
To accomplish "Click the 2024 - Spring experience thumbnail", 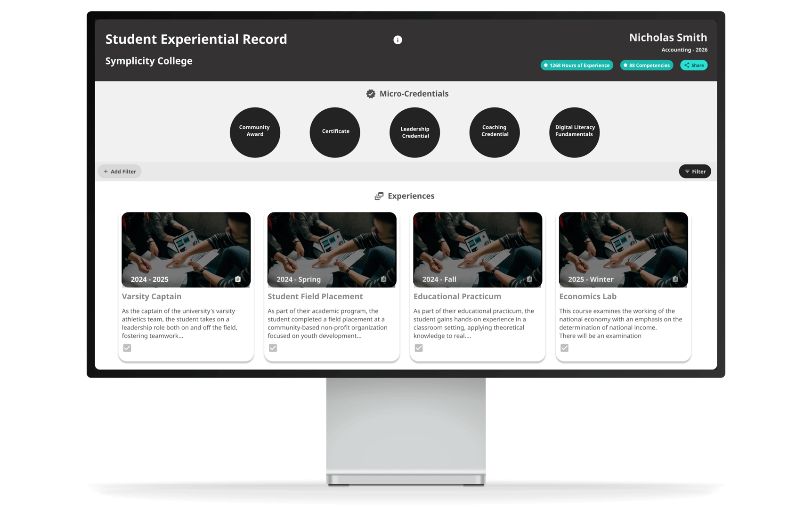I will tap(332, 250).
